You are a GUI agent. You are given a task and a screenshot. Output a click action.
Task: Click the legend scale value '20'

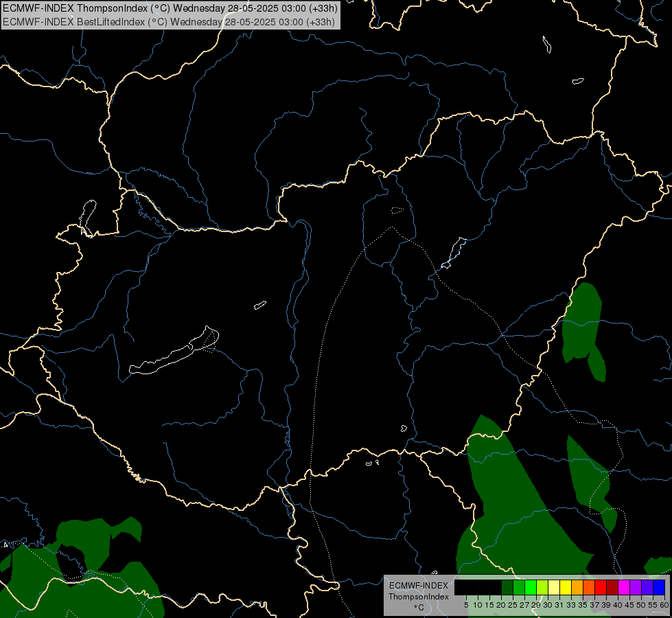tap(502, 605)
